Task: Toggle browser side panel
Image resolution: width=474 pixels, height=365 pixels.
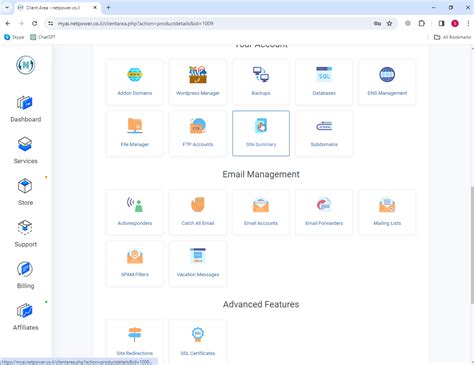Action: coord(441,23)
